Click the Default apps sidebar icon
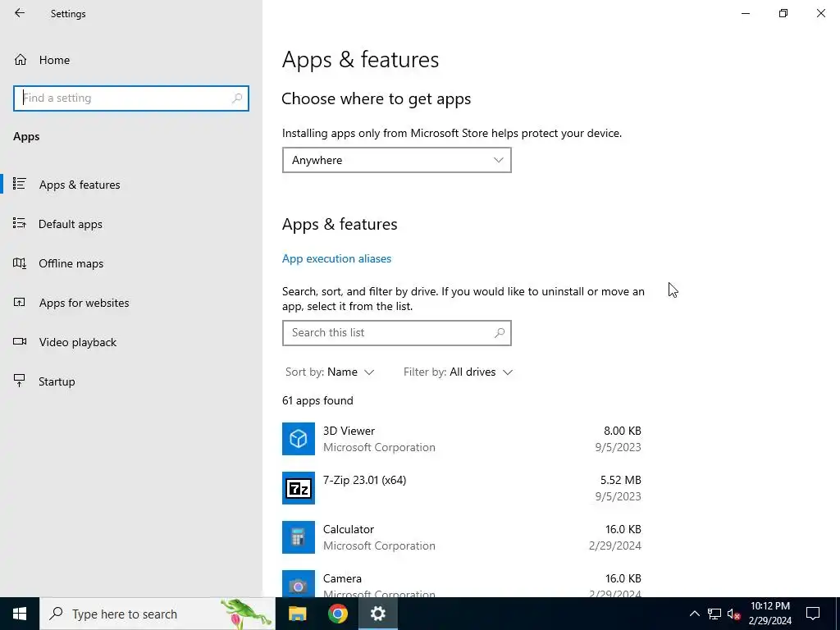Screen dimensions: 840x630 20,223
